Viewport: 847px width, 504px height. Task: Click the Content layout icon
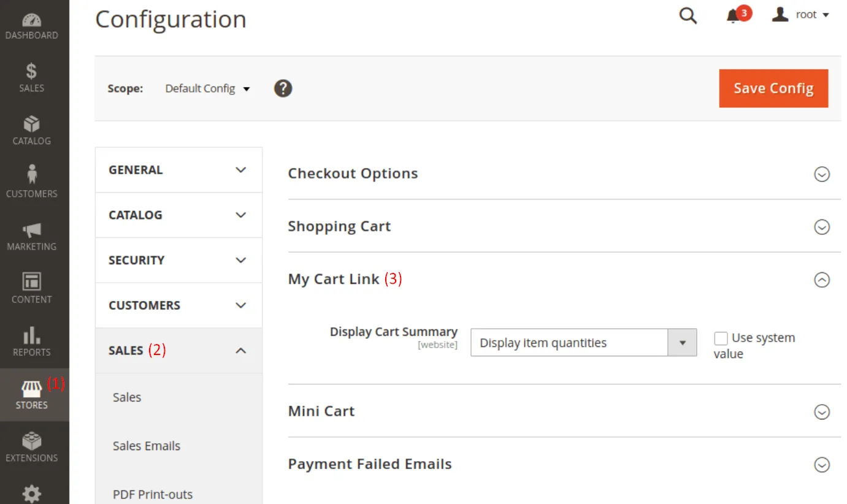pyautogui.click(x=31, y=282)
